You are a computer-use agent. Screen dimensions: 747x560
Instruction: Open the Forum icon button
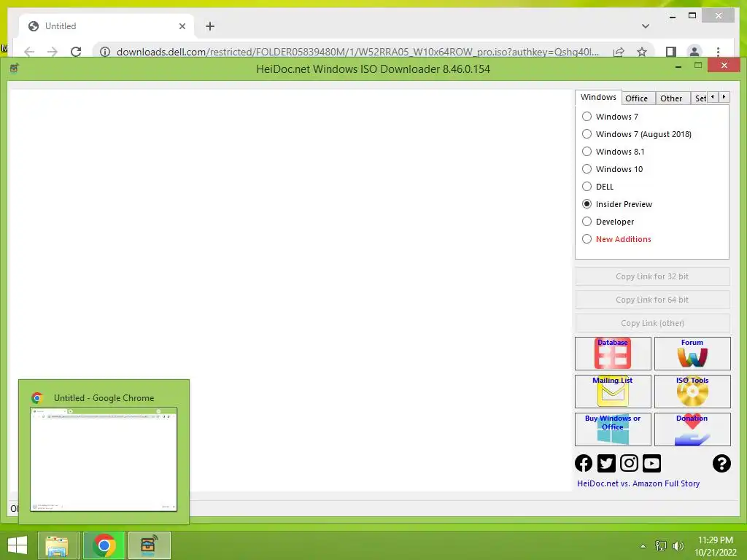point(692,354)
